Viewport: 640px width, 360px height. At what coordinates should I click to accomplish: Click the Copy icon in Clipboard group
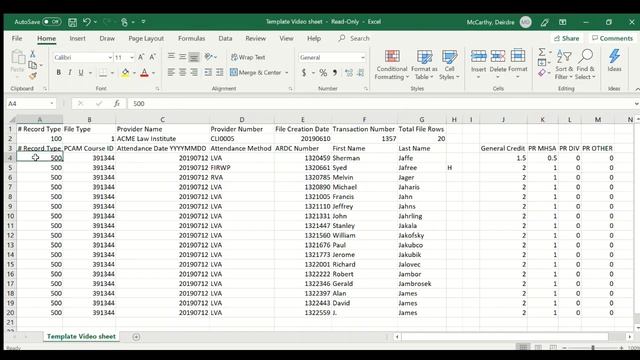click(x=33, y=65)
